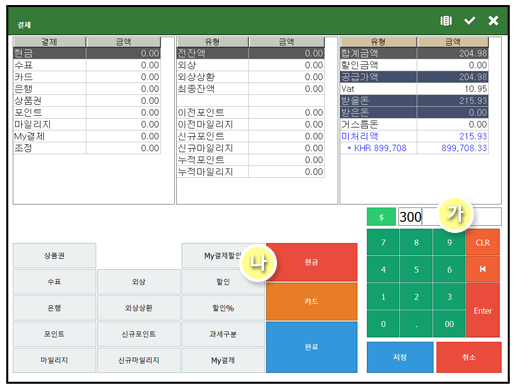Click the 포인트 button in button grid
515x390 pixels.
point(54,334)
